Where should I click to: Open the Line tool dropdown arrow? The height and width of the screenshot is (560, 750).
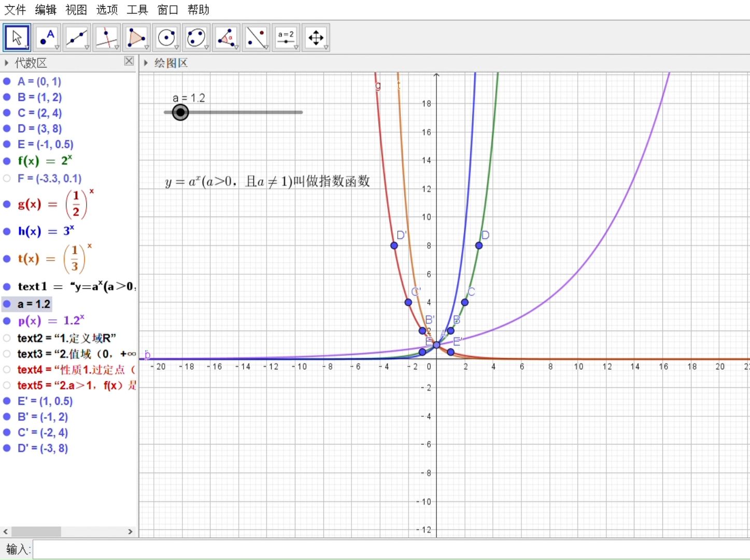87,47
